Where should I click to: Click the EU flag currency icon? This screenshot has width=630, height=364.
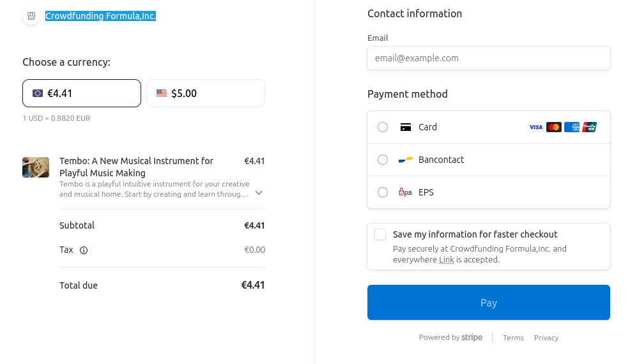[38, 93]
